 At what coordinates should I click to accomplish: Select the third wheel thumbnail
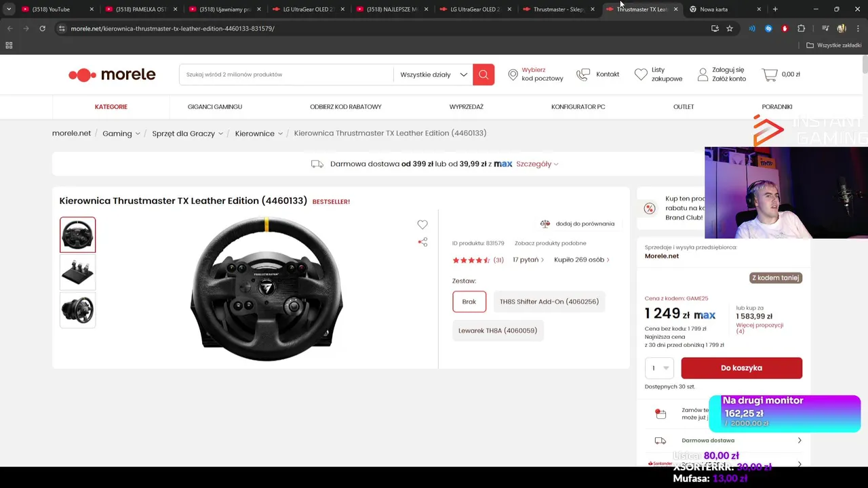(x=77, y=310)
